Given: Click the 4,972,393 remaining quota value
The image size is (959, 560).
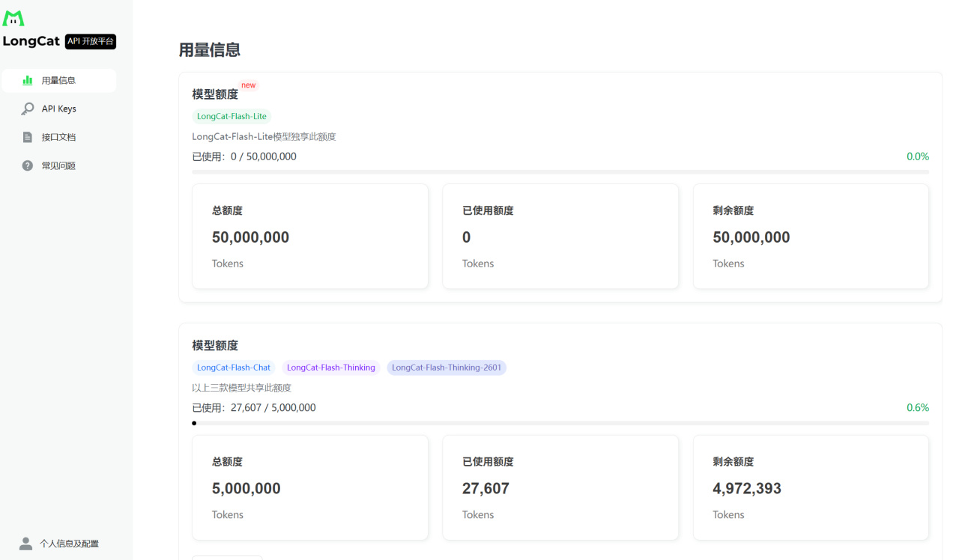Looking at the screenshot, I should (747, 489).
